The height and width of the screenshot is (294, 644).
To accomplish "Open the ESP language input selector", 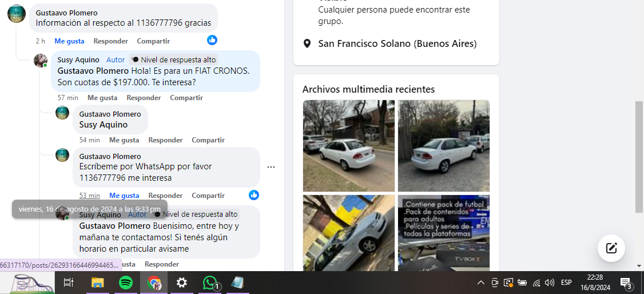I will (566, 283).
